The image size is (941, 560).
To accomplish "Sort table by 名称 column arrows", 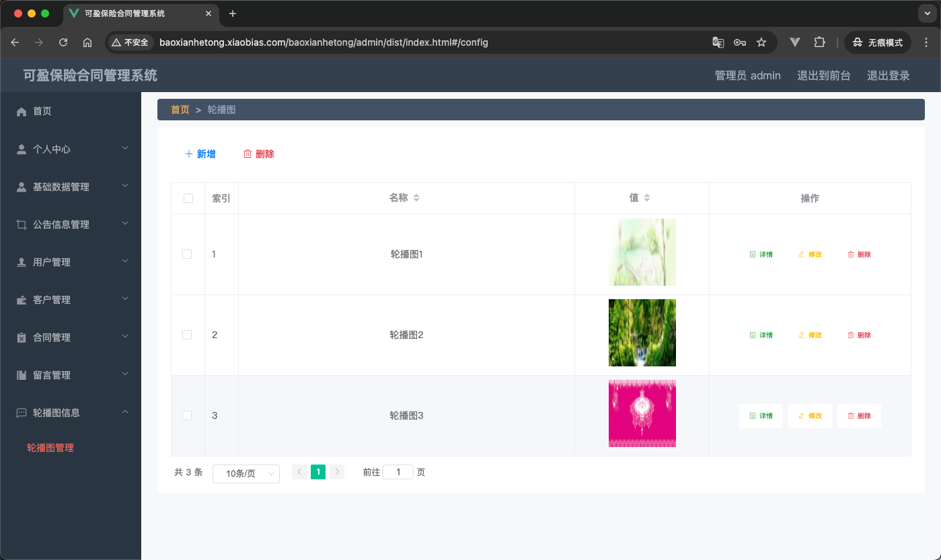I will pos(416,198).
